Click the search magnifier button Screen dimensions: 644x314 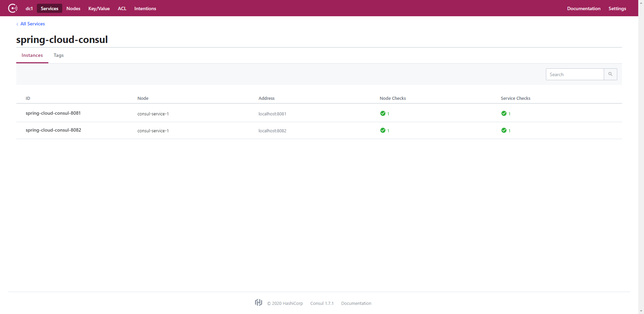(x=611, y=74)
